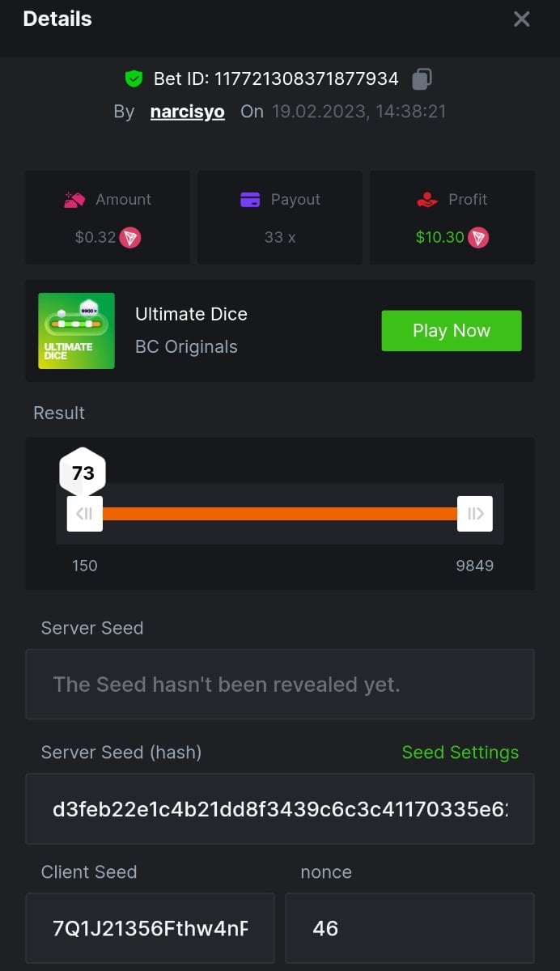This screenshot has width=560, height=971.
Task: Click the TRON coin icon beside $0.32
Action: pyautogui.click(x=130, y=238)
